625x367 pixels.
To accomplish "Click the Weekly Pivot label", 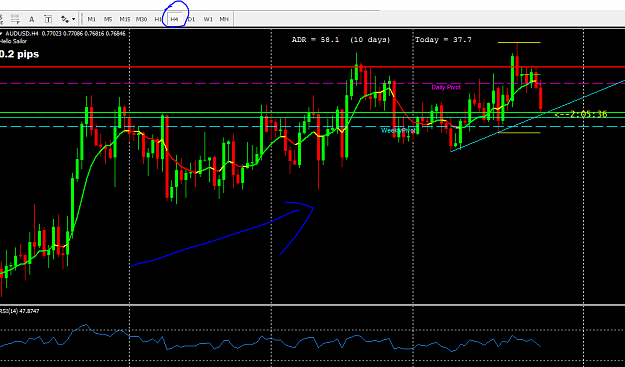I will 398,131.
